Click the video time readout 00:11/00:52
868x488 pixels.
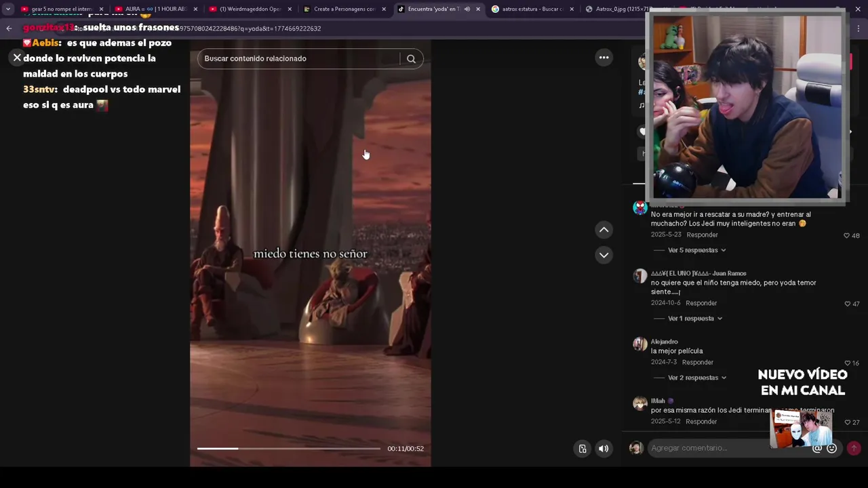coord(406,449)
